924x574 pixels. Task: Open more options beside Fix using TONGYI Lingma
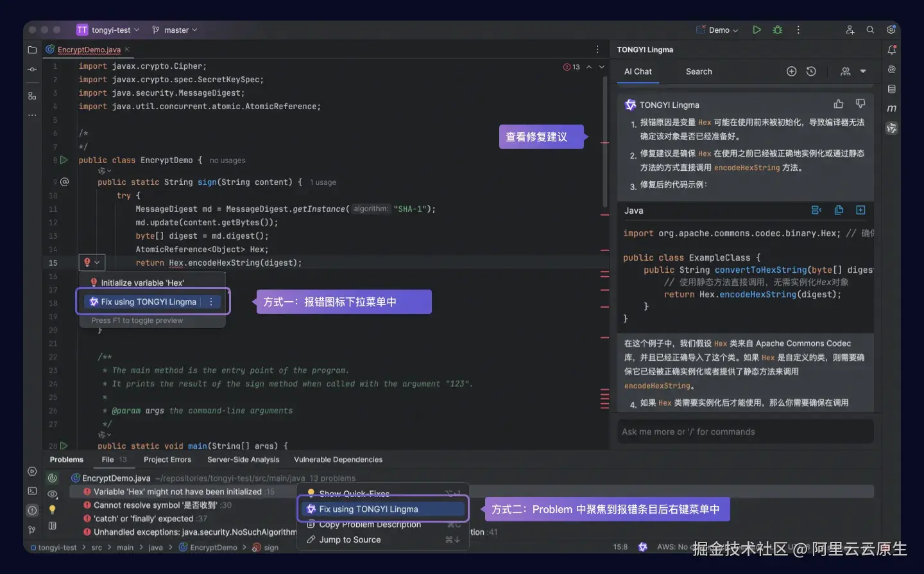(211, 301)
